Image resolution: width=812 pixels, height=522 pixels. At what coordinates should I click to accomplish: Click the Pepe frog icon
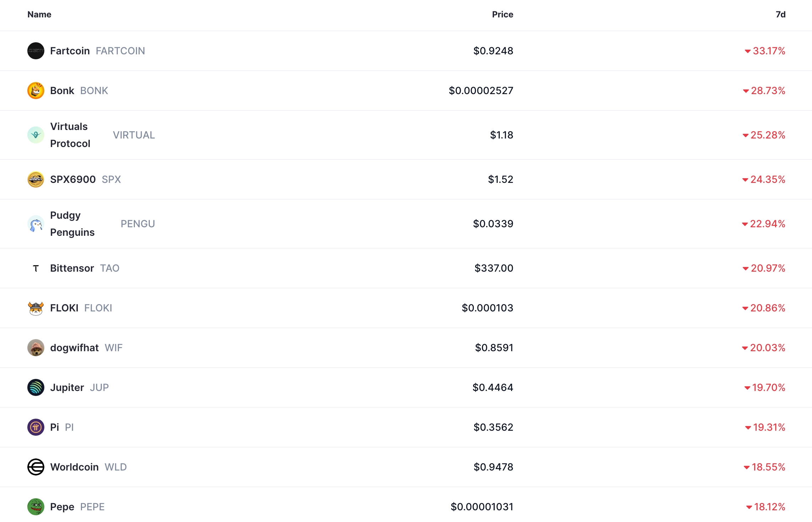[36, 507]
